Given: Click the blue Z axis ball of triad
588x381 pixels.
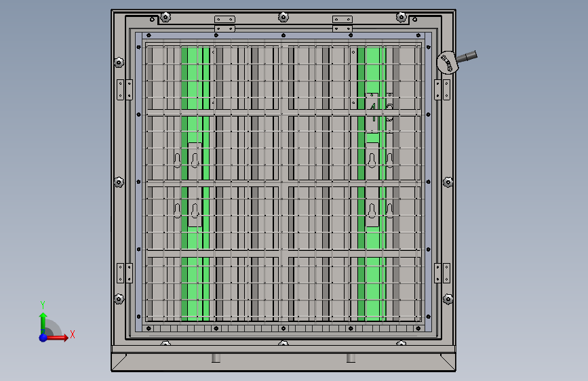Looking at the screenshot, I should pyautogui.click(x=43, y=338).
